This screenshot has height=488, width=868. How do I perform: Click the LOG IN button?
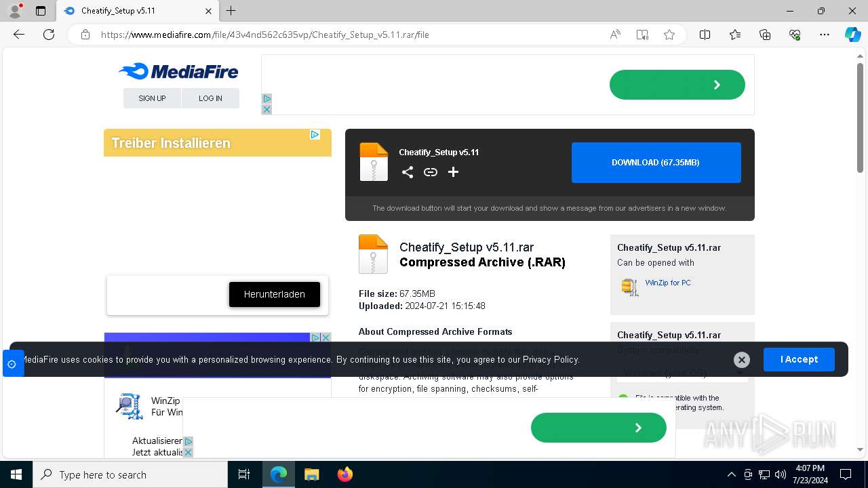pos(210,98)
